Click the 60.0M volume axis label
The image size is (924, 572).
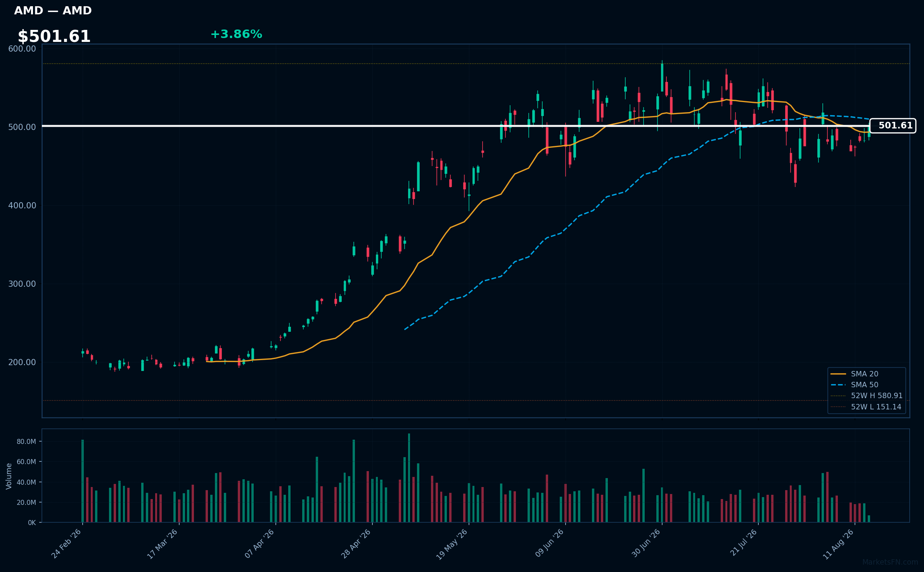(x=26, y=462)
